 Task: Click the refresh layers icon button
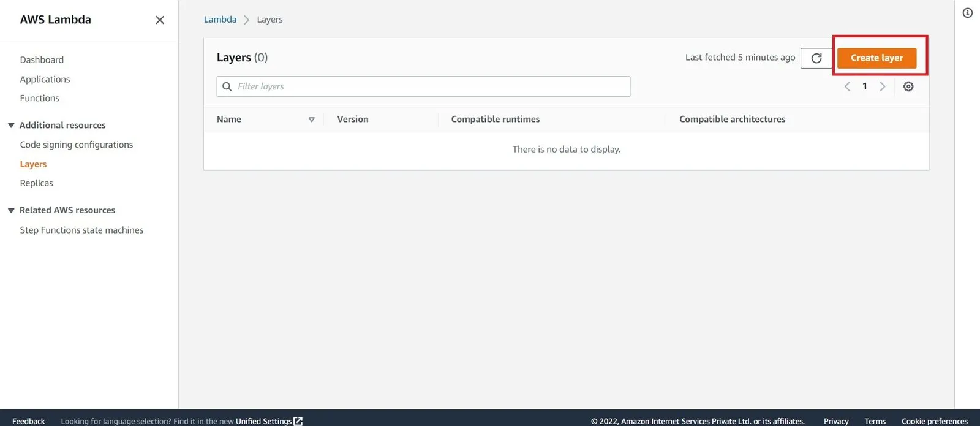click(x=816, y=58)
